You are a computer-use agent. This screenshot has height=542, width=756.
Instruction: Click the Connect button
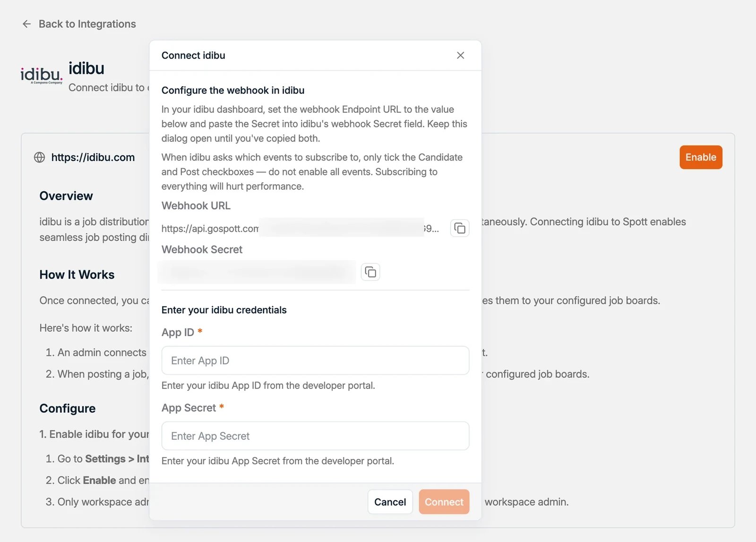click(x=444, y=502)
